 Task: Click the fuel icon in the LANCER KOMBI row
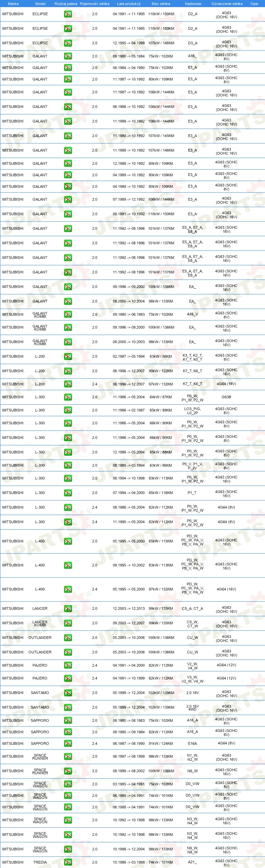point(68,623)
